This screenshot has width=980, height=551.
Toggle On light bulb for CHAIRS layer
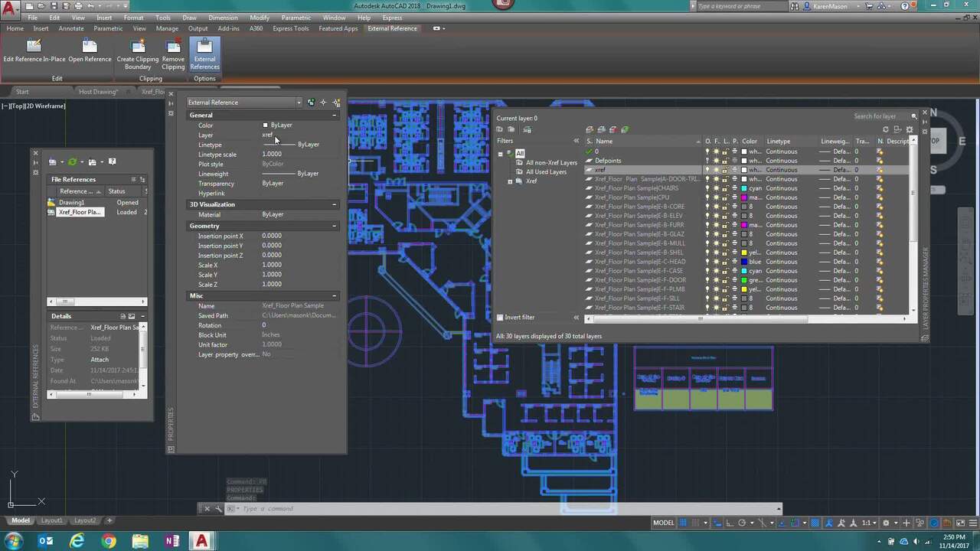(707, 188)
